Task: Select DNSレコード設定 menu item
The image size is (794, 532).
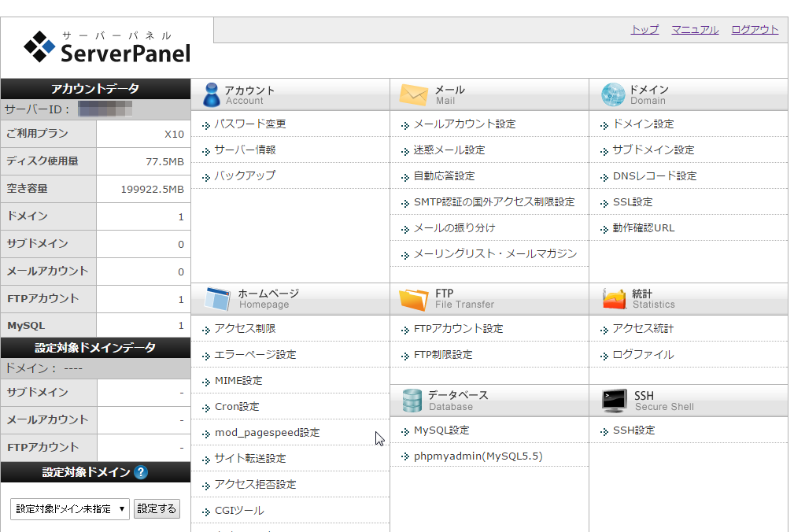Action: 655,176
